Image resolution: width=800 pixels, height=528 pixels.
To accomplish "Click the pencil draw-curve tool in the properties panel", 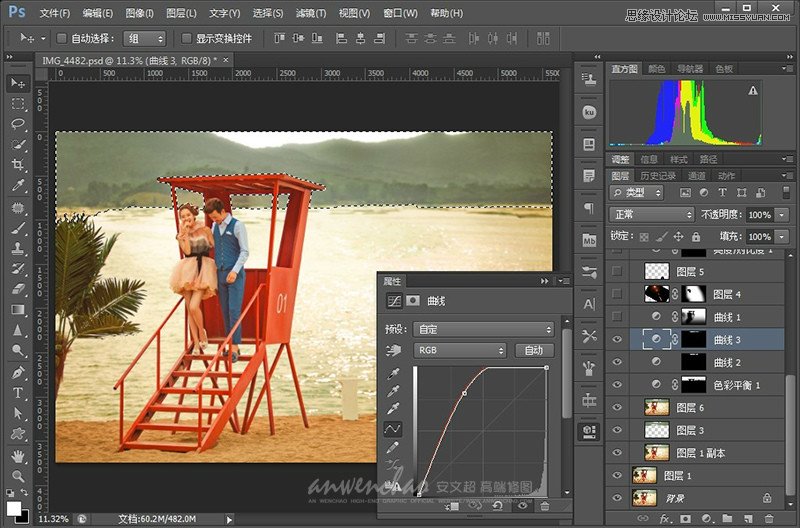I will coord(392,447).
